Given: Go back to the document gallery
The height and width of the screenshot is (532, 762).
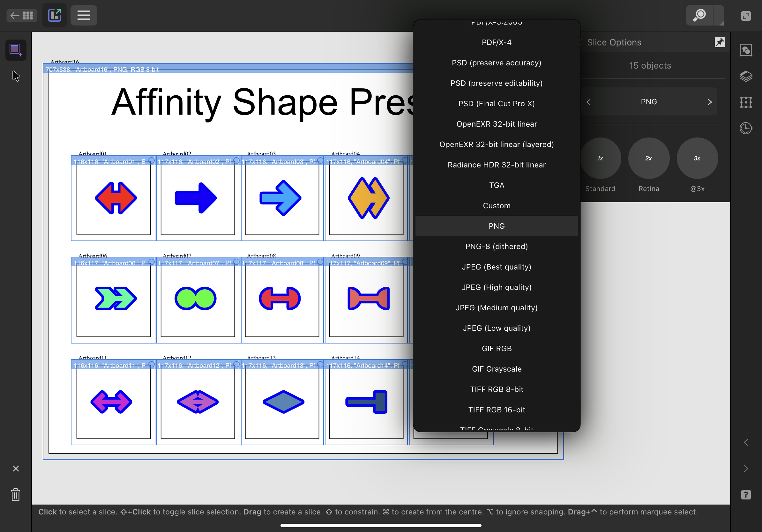Looking at the screenshot, I should (22, 15).
